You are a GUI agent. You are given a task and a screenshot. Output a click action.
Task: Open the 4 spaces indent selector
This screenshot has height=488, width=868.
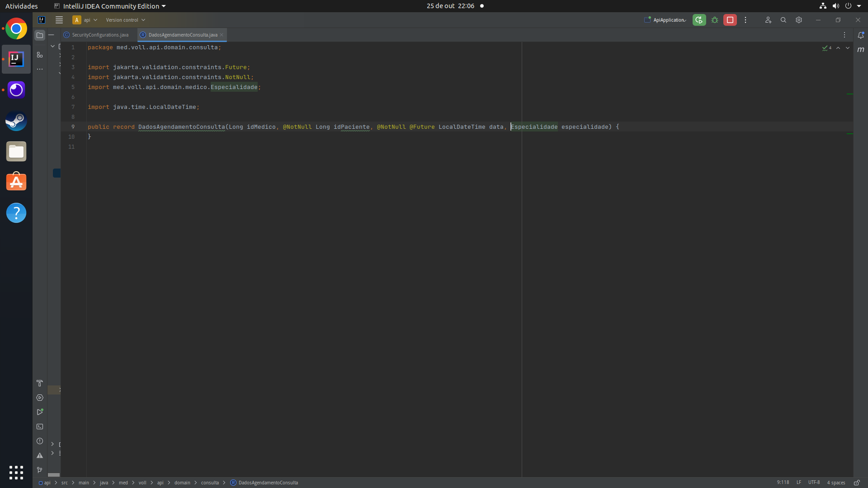tap(836, 483)
